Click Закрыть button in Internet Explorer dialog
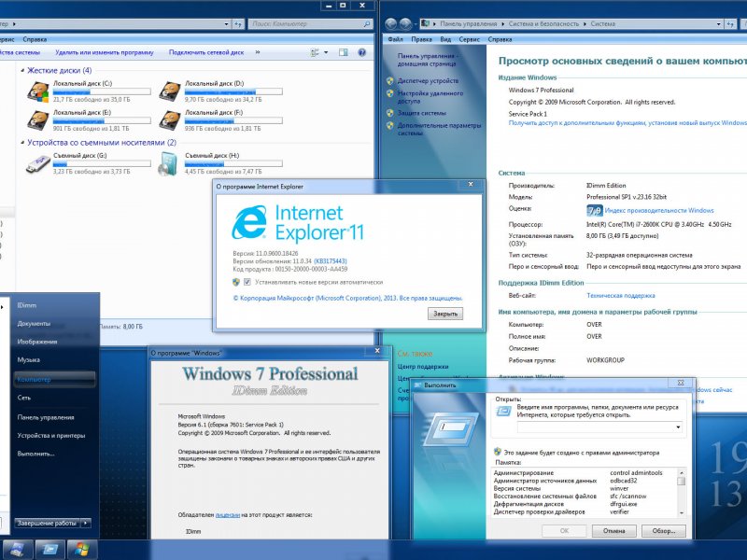The image size is (747, 560). click(445, 314)
